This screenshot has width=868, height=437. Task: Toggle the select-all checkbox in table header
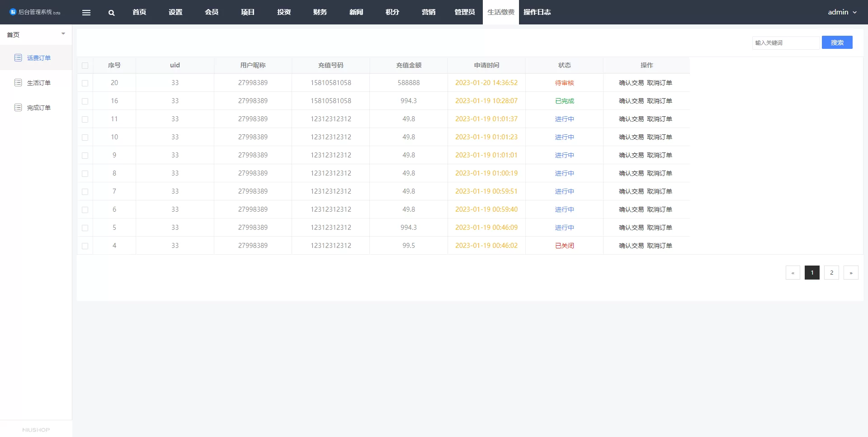click(x=85, y=66)
